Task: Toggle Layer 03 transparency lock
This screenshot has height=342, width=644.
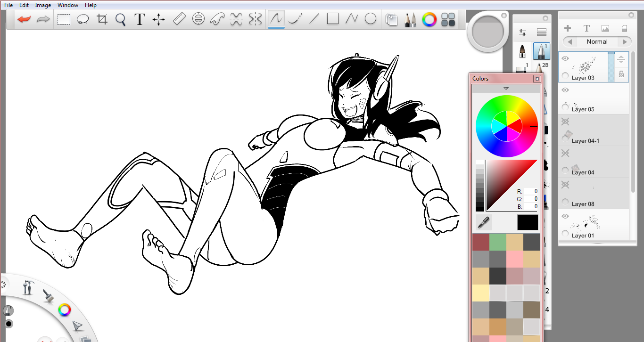Action: pyautogui.click(x=621, y=74)
